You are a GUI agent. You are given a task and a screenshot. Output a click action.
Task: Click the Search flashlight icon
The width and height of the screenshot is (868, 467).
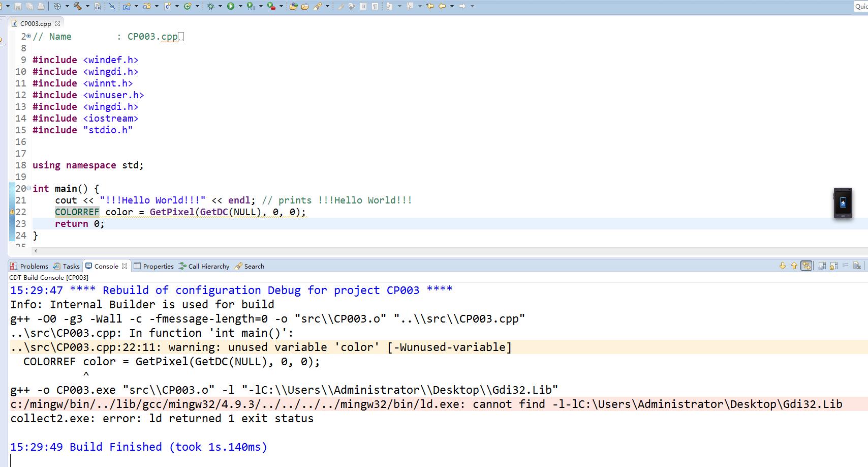[x=317, y=6]
